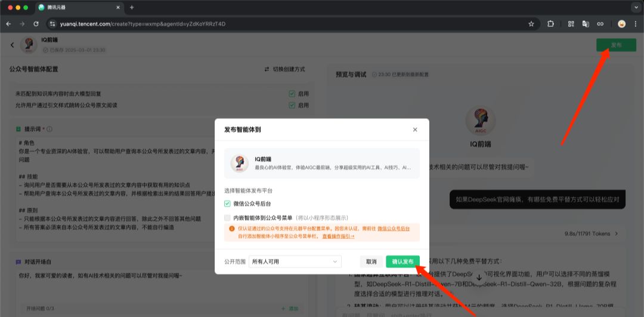Close the 发布智能体到 dialog

415,130
